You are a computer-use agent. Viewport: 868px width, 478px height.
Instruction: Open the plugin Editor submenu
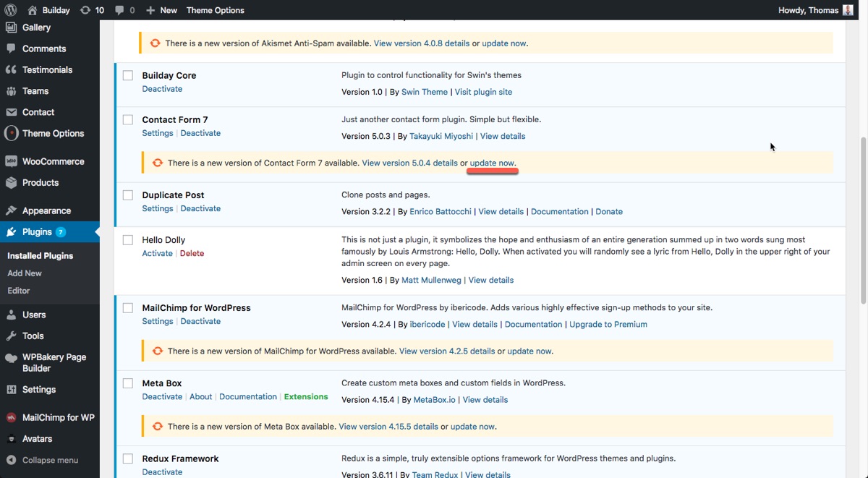[x=19, y=291]
